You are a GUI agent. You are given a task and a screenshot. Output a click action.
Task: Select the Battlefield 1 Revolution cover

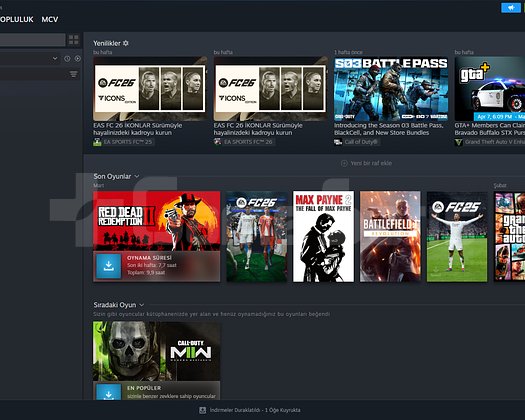point(390,236)
